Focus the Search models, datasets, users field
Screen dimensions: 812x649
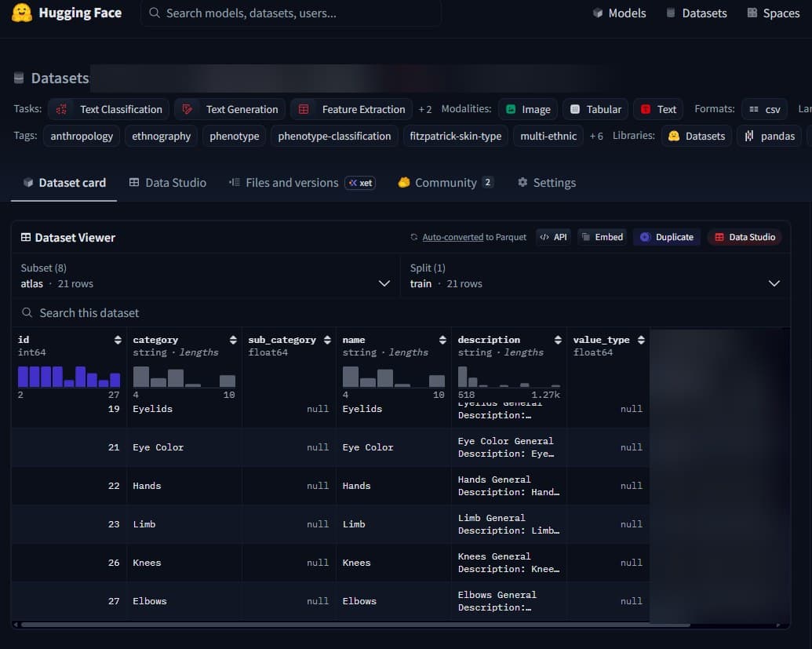pos(290,13)
